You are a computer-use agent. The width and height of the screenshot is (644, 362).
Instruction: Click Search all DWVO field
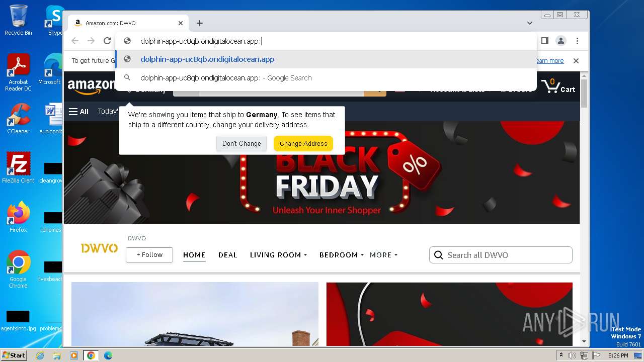(501, 255)
